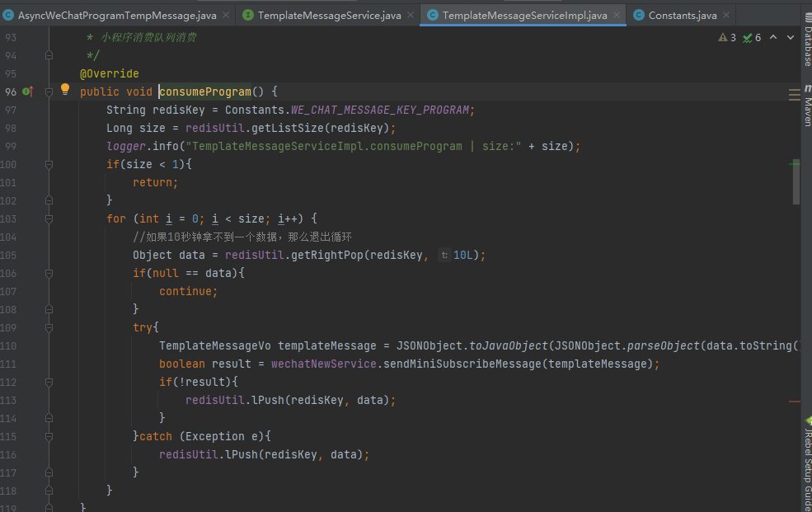This screenshot has height=512, width=812.
Task: Collapse the consumeProgram method fold on line 96
Action: pos(49,92)
